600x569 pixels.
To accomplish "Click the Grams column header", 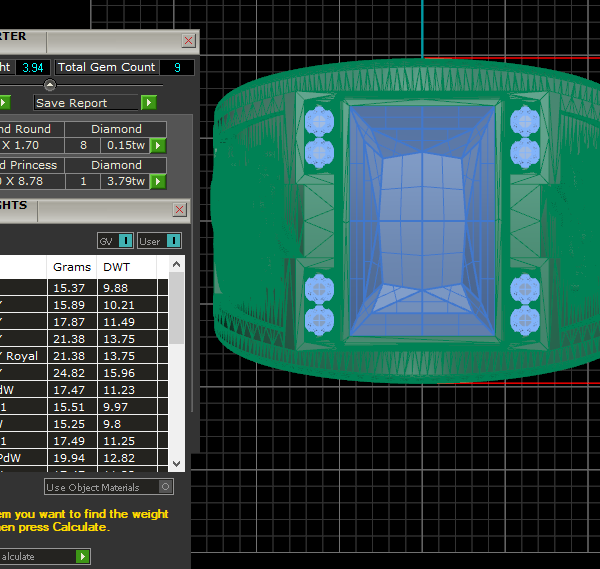I will [71, 267].
